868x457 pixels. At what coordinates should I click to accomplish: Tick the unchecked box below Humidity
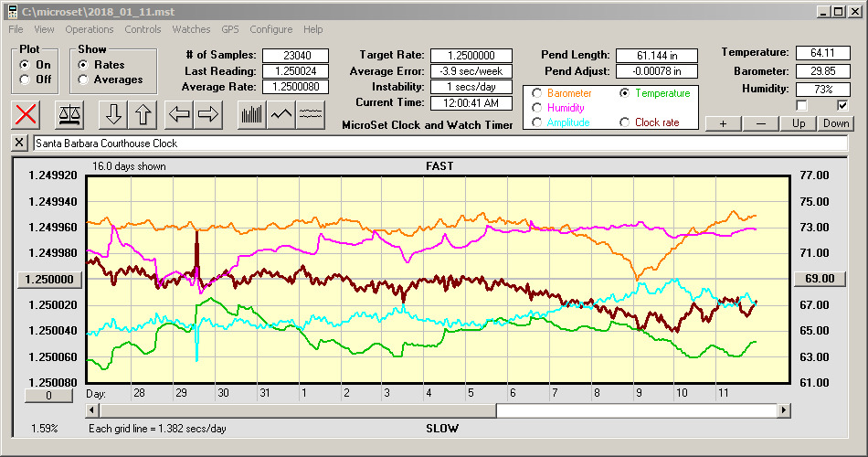(802, 106)
